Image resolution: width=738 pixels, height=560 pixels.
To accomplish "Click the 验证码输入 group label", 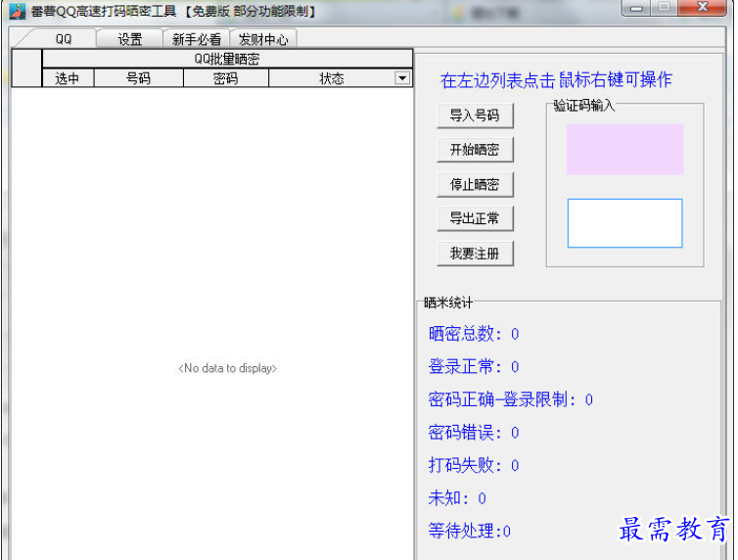I will [x=583, y=105].
